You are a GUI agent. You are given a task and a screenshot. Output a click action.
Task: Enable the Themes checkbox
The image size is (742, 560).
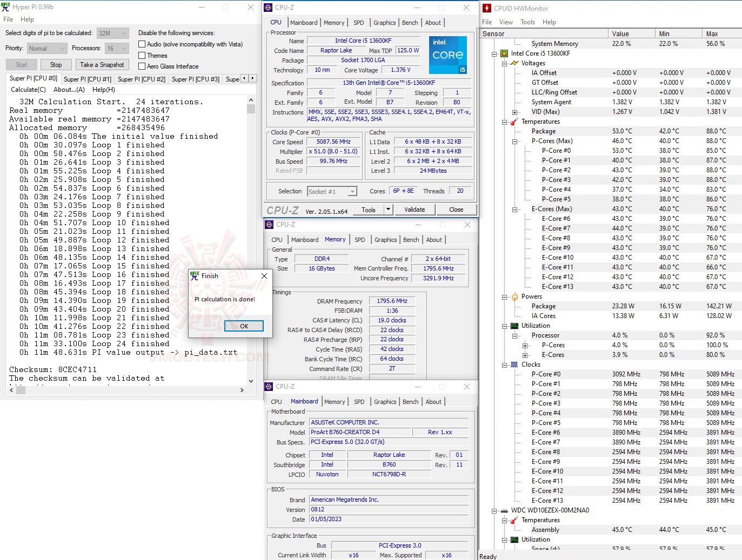point(142,55)
